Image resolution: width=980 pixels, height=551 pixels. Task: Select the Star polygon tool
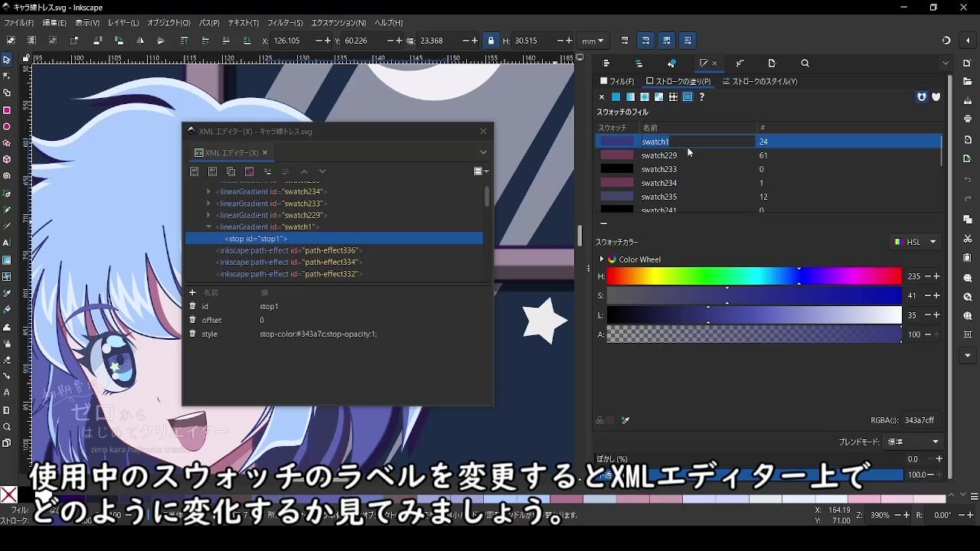(7, 143)
